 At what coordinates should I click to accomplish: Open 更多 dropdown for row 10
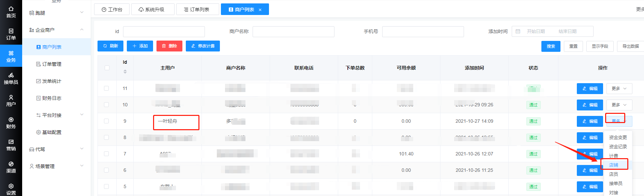point(619,105)
